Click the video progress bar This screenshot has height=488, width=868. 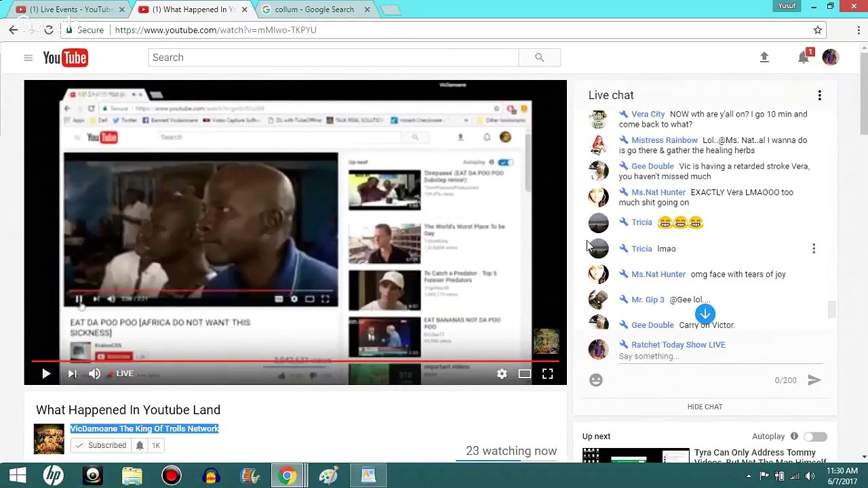[296, 361]
